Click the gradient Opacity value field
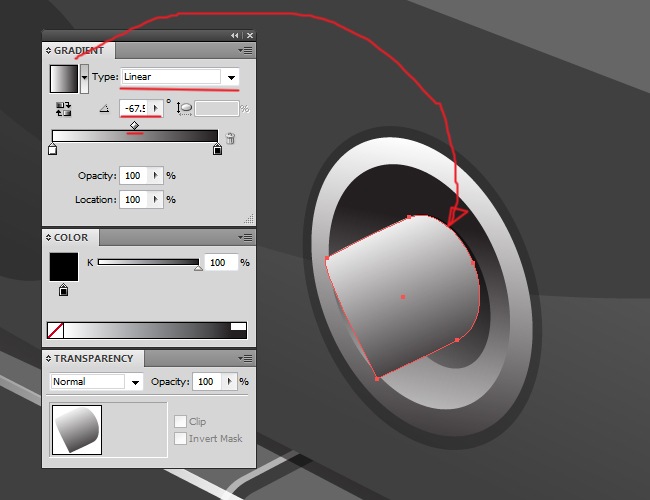Screen dimensions: 650x500 tap(133, 176)
